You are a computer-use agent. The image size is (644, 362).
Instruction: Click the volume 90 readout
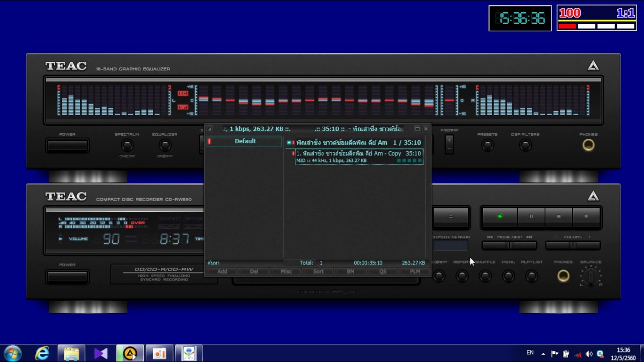pyautogui.click(x=111, y=239)
